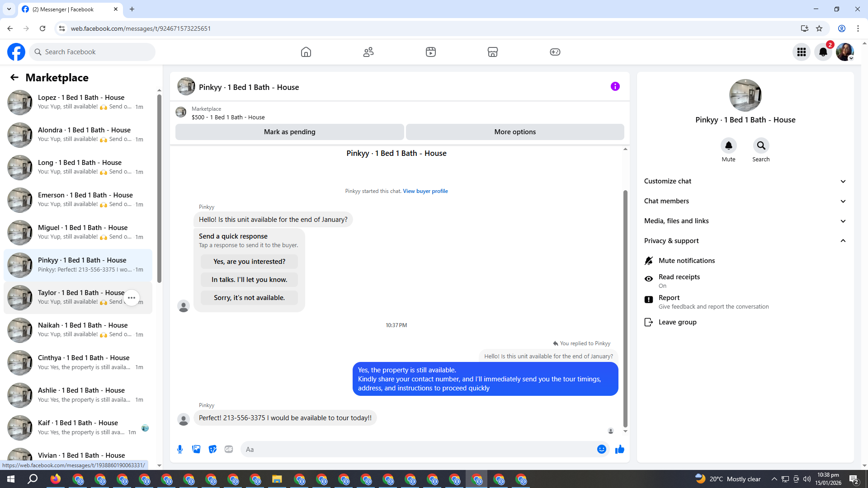The width and height of the screenshot is (868, 488).
Task: Click the purple conversation information icon
Action: coord(615,86)
